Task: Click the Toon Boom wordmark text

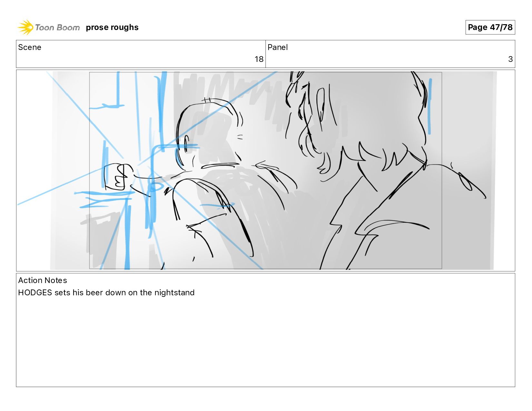Action: [x=57, y=27]
